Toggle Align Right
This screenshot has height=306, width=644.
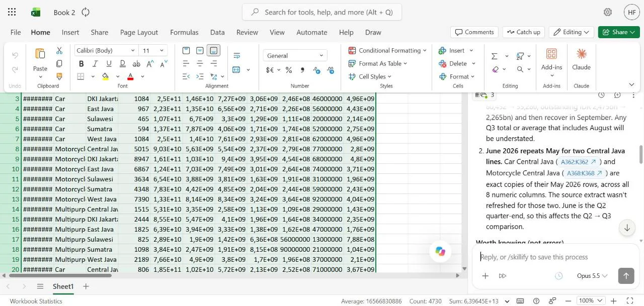click(x=214, y=64)
